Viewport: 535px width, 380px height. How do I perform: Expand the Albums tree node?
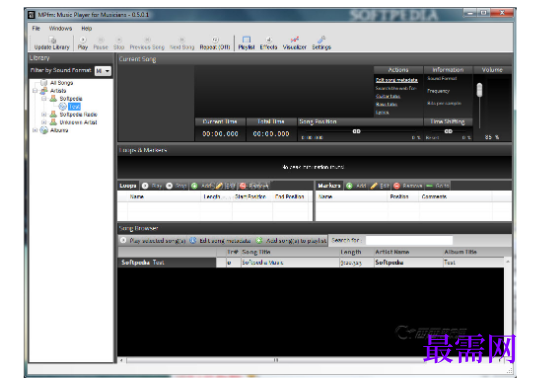click(35, 130)
